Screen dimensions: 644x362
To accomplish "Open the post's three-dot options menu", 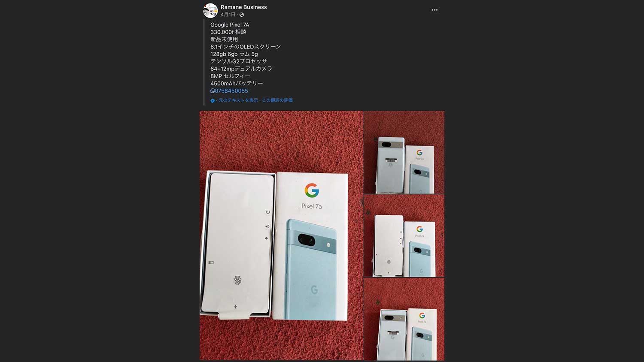I will (x=434, y=10).
